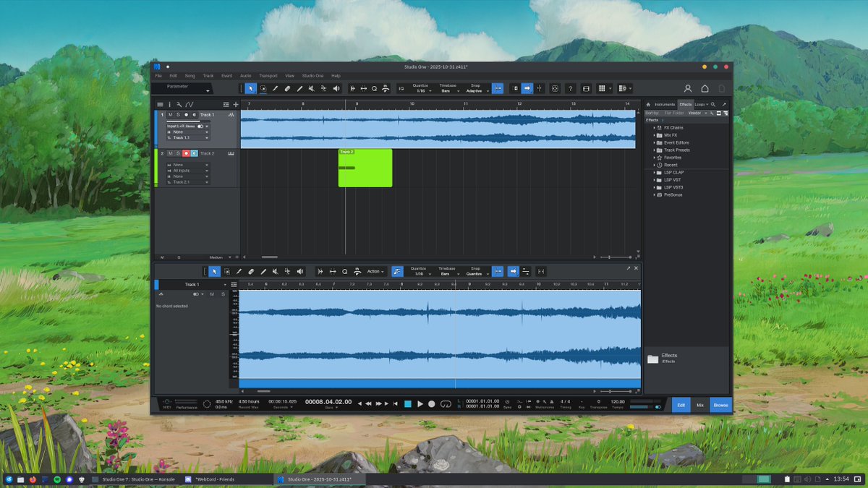
Task: Click the Edit button
Action: 681,405
